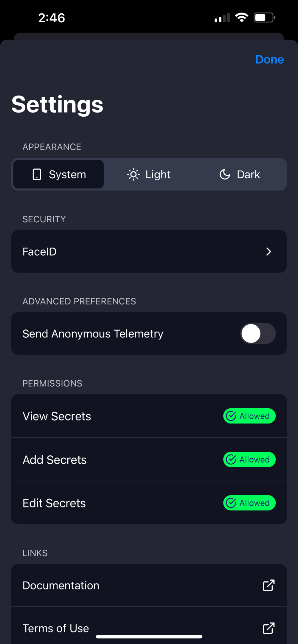Tap the moon icon for Dark
This screenshot has height=644, width=298.
pos(225,174)
